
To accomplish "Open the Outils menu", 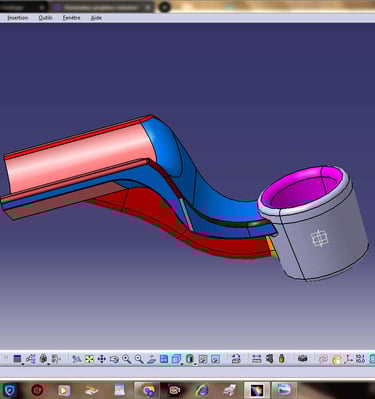I will (x=45, y=18).
